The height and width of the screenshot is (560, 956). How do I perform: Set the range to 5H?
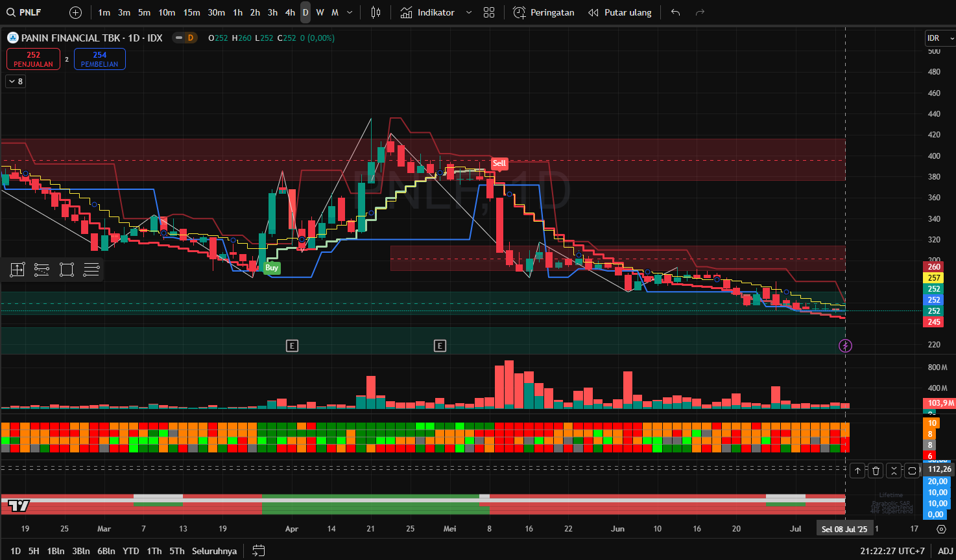point(34,551)
